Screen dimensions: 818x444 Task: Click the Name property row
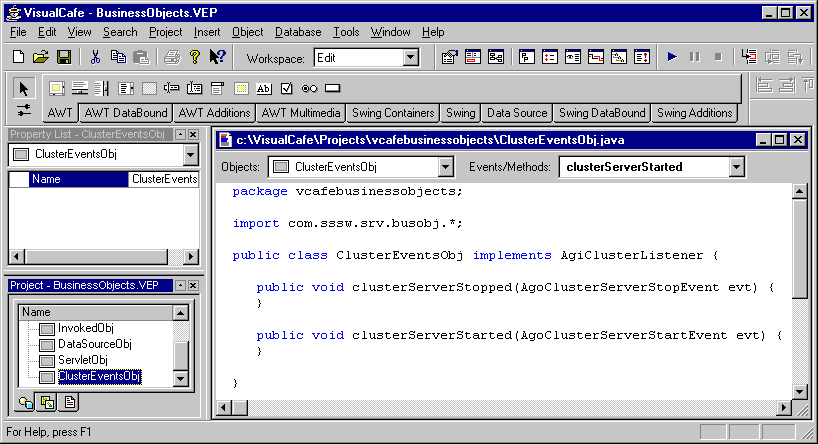click(x=104, y=179)
